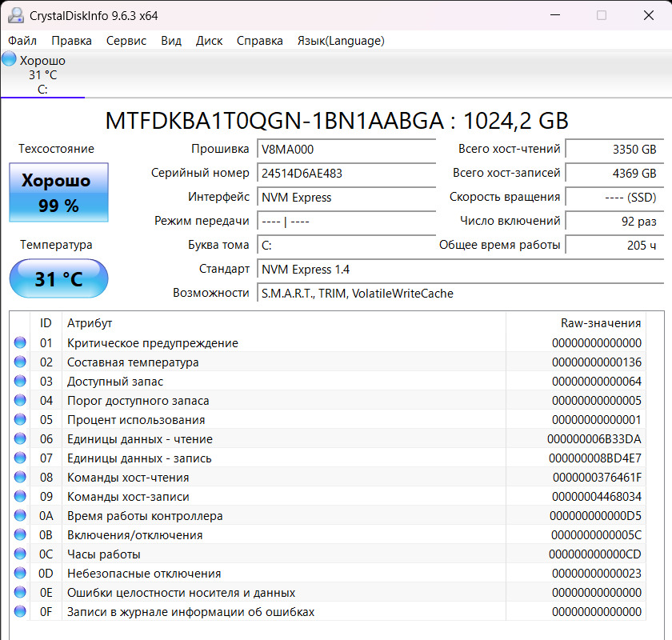Click status orb for attribute 06
Screen dimensions: 672x640
click(x=20, y=438)
